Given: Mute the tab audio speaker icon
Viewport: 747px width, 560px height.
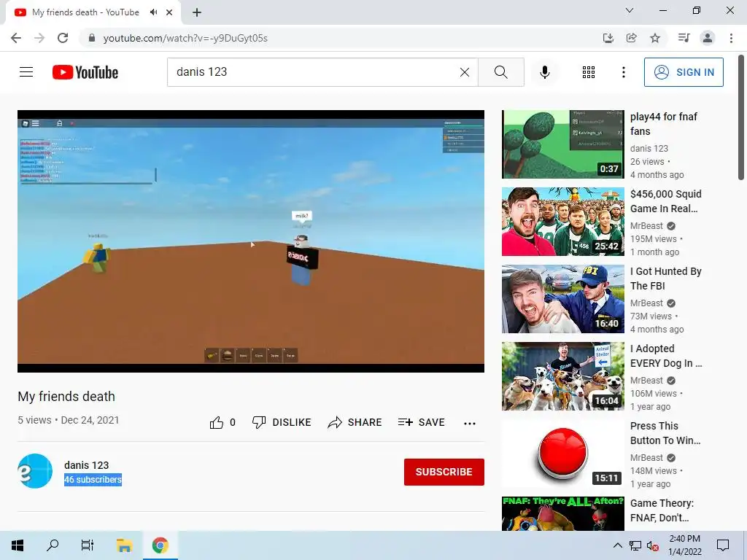Looking at the screenshot, I should (153, 12).
